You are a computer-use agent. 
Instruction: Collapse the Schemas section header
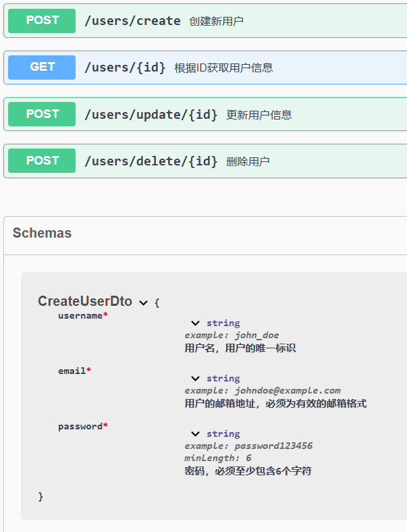pos(42,234)
